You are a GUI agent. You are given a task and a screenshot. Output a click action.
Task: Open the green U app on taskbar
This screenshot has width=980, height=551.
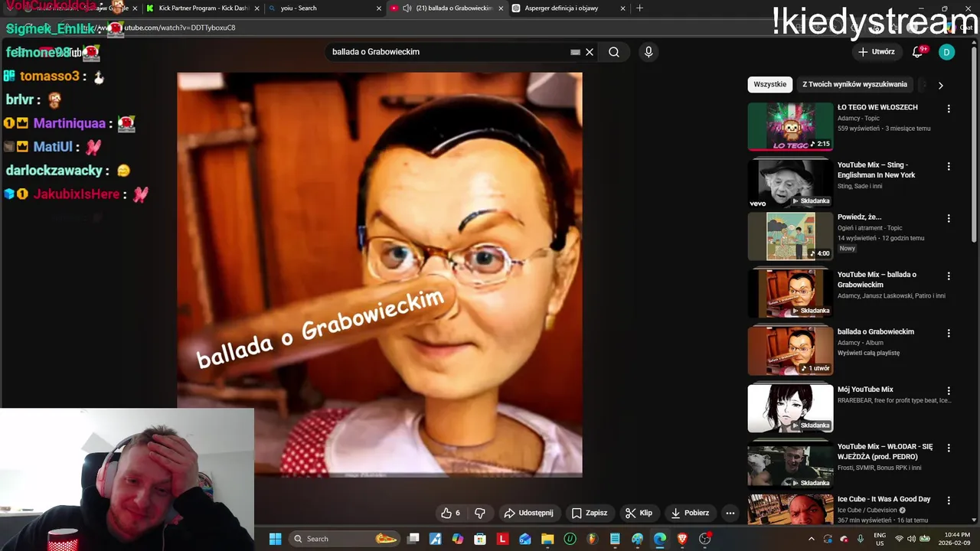point(570,539)
